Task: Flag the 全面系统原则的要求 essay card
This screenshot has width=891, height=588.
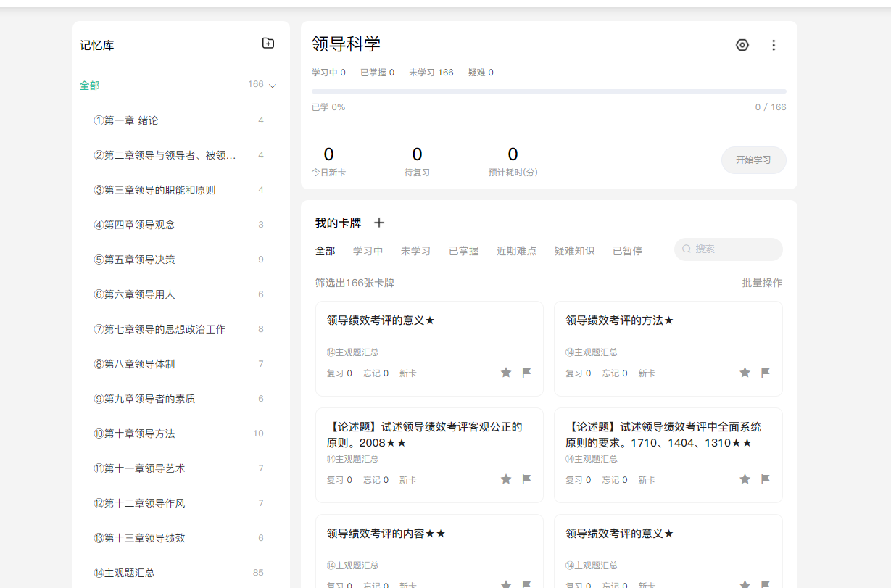Action: (x=766, y=479)
